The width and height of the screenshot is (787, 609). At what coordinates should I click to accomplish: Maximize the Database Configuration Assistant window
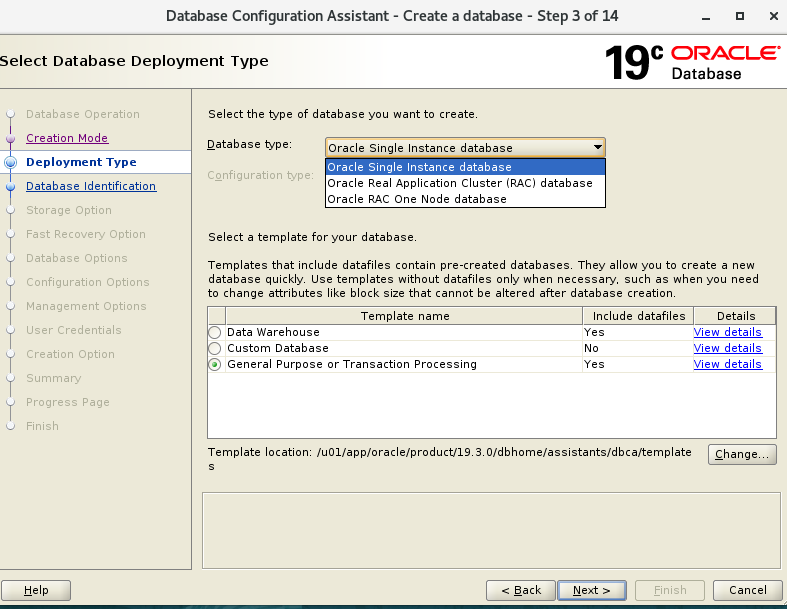click(740, 16)
